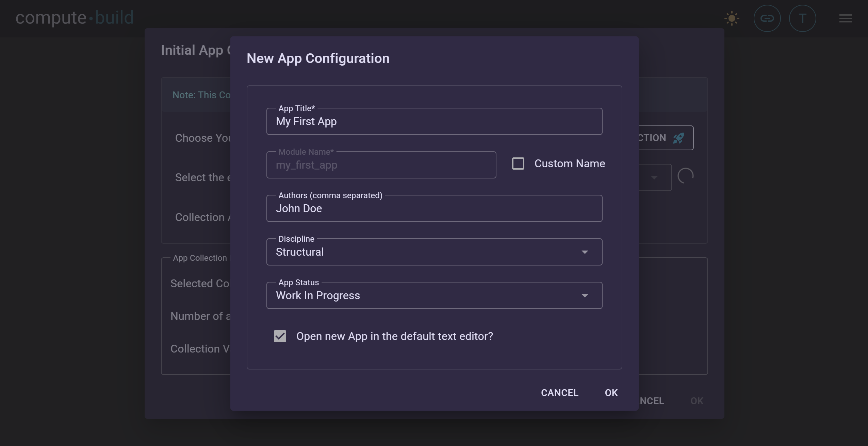Click the New App Configuration dialog title
The image size is (868, 446).
pos(317,58)
